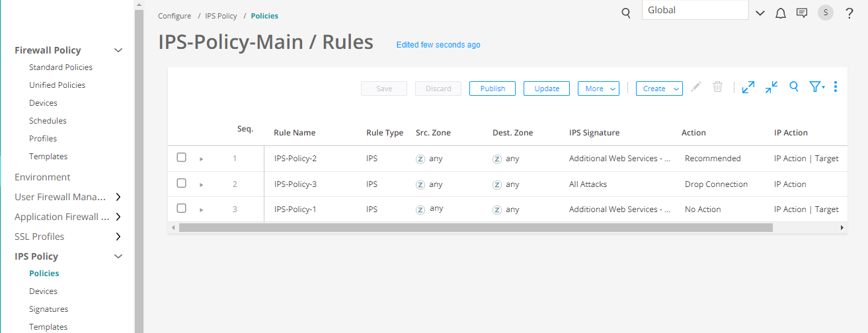The height and width of the screenshot is (333, 868).
Task: Open the feedback chat icon
Action: 802,13
